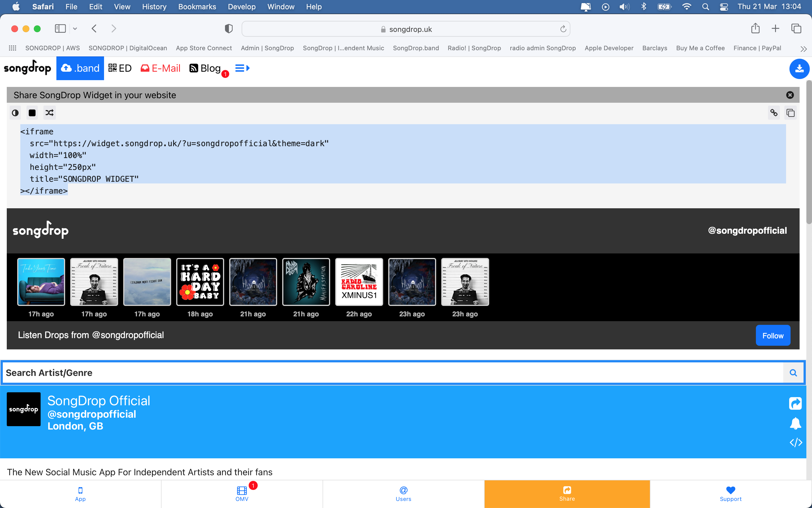Switch to the App bottom tab
Screen dimensions: 812x508
point(80,494)
